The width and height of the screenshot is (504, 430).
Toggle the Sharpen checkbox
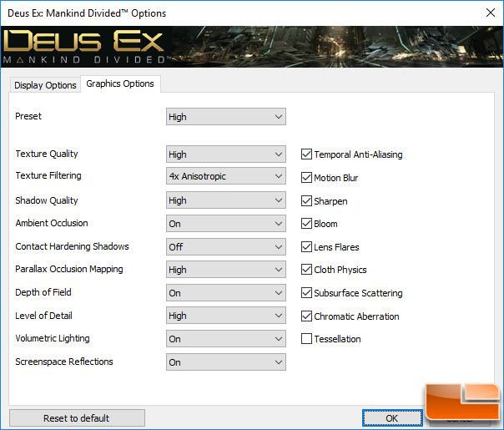[306, 201]
